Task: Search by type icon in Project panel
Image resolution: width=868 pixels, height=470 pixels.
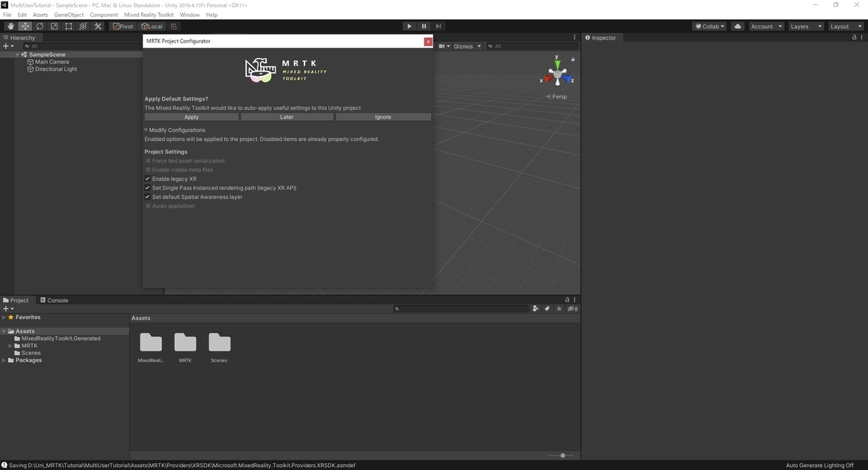Action: (535, 309)
